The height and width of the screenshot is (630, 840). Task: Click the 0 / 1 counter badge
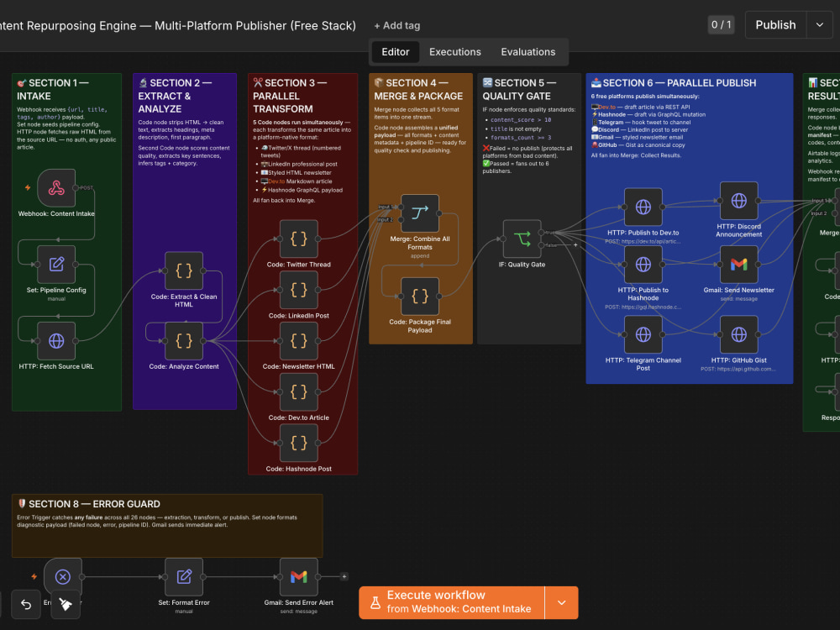point(721,24)
